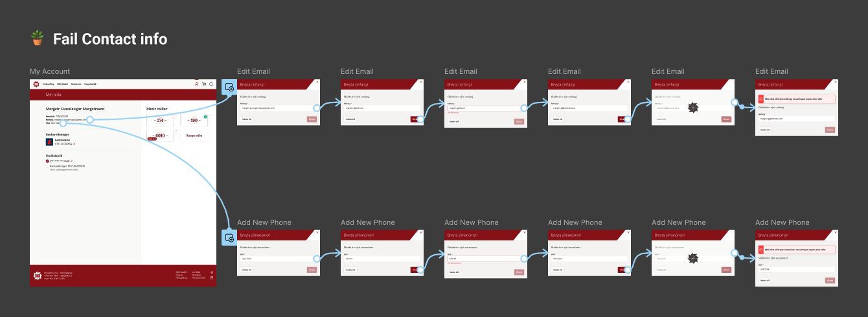The width and height of the screenshot is (868, 317).
Task: Click the prototype connection node on the email row
Action: [x=89, y=119]
